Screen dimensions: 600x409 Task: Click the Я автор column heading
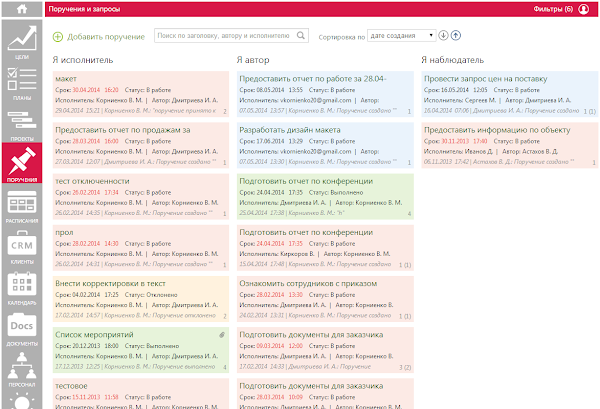click(253, 60)
